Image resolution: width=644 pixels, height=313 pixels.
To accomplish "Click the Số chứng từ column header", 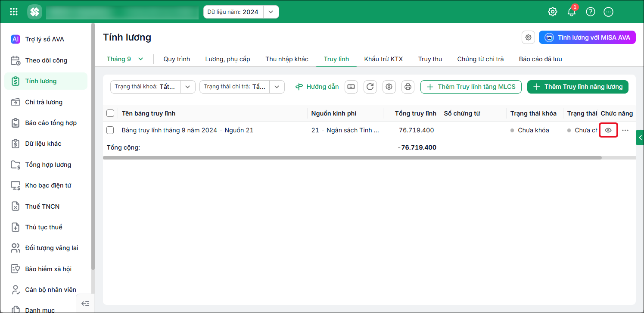I will [462, 113].
